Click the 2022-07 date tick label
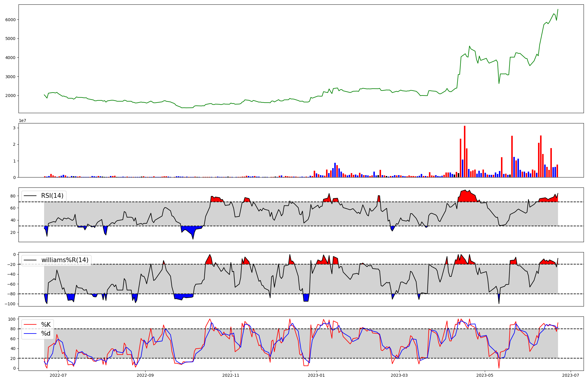This screenshot has width=588, height=382. click(58, 375)
